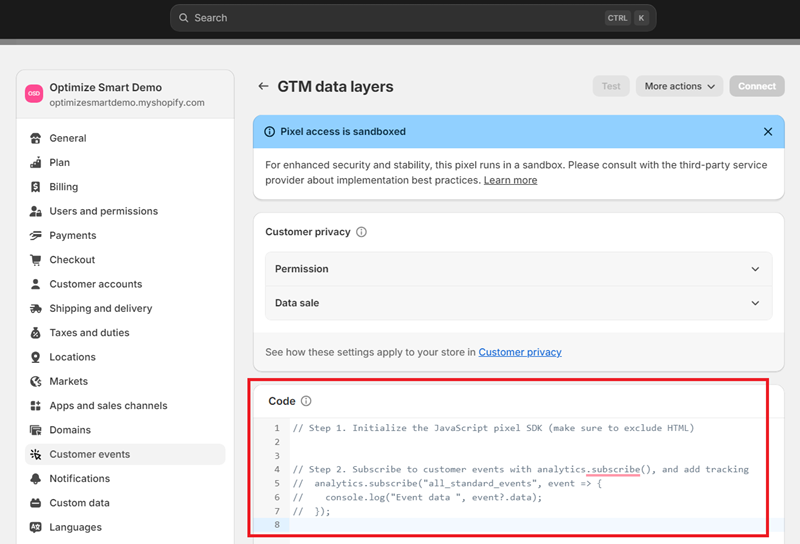This screenshot has height=544, width=800.
Task: Click the Customer accounts person icon
Action: [x=35, y=284]
